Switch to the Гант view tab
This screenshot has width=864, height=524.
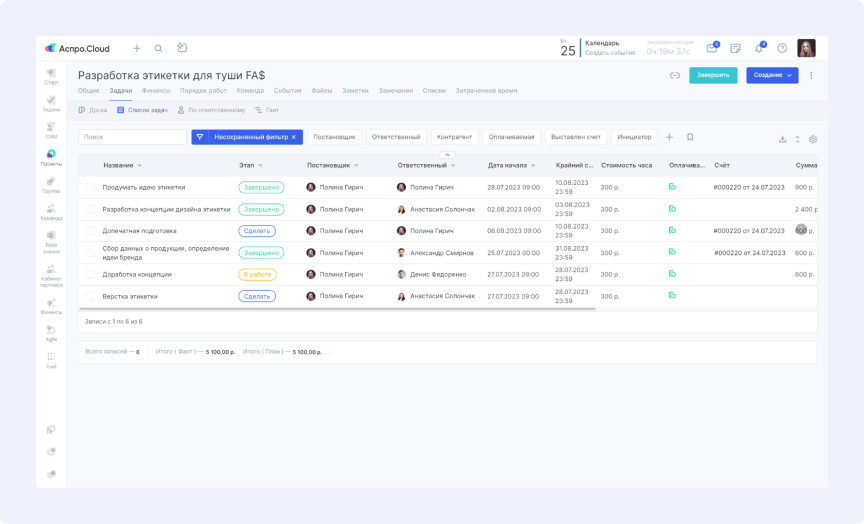click(267, 110)
